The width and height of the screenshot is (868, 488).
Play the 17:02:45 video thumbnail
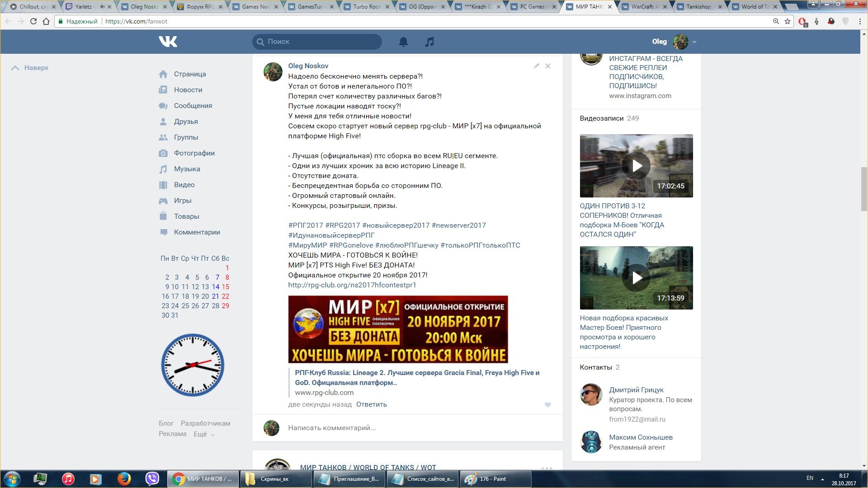coord(636,166)
